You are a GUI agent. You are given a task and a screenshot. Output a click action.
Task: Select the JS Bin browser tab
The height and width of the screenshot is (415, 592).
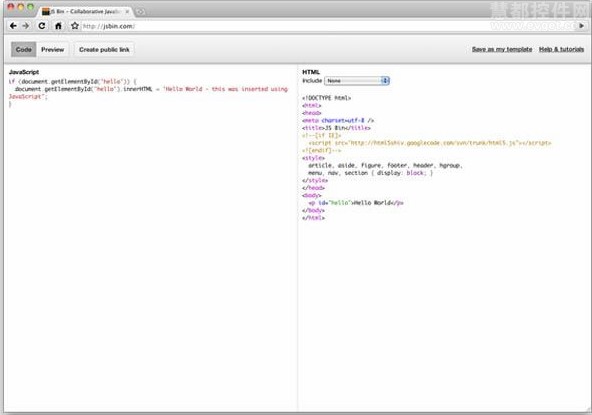[x=85, y=12]
